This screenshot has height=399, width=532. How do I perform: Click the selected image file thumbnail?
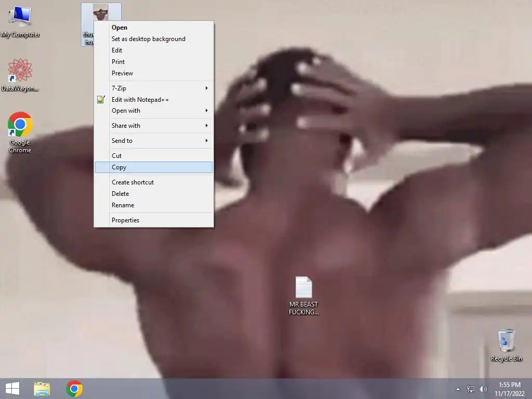pyautogui.click(x=100, y=12)
